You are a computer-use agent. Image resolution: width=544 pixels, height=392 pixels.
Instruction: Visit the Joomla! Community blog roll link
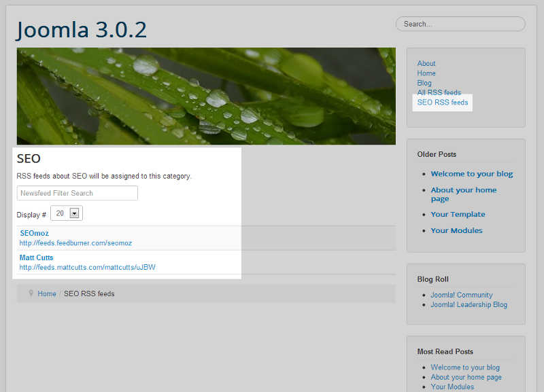point(462,295)
